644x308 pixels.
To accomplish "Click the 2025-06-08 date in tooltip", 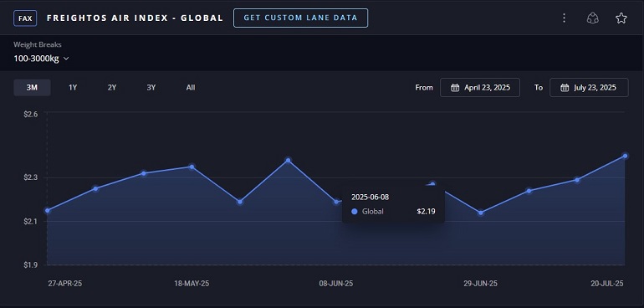I will (370, 197).
